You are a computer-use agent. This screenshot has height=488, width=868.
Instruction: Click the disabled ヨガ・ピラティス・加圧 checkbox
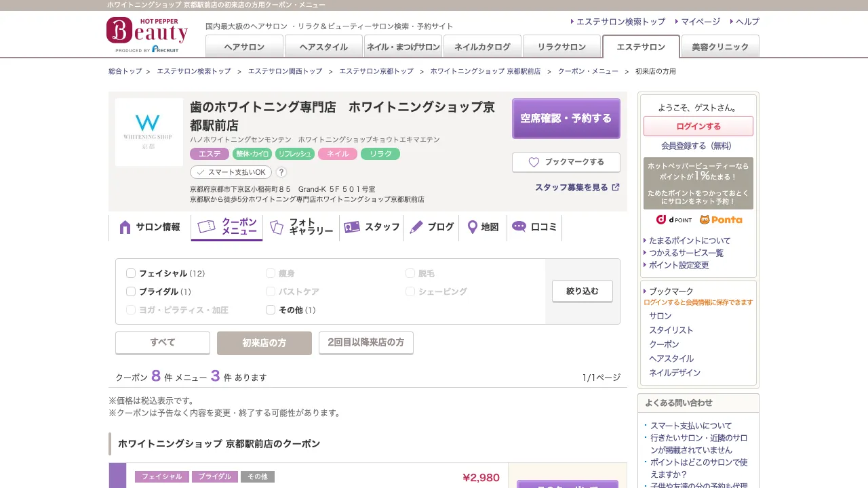point(131,310)
